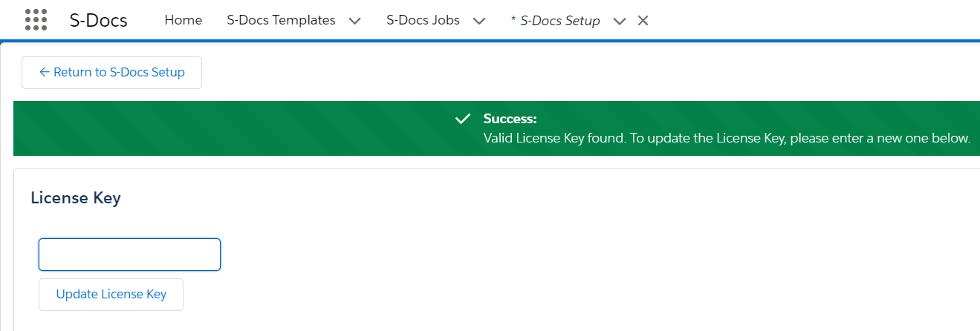Click the white success checkmark icon
The image size is (980, 331).
463,119
